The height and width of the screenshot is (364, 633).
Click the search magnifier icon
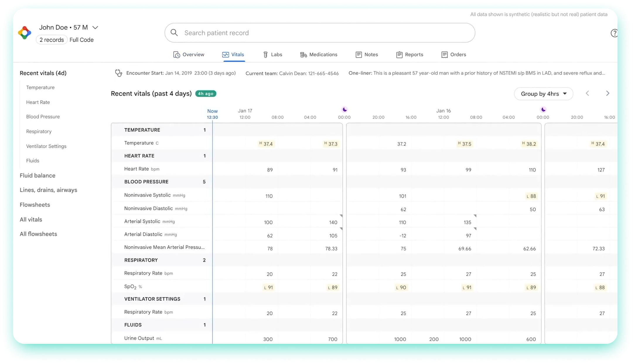pos(174,33)
